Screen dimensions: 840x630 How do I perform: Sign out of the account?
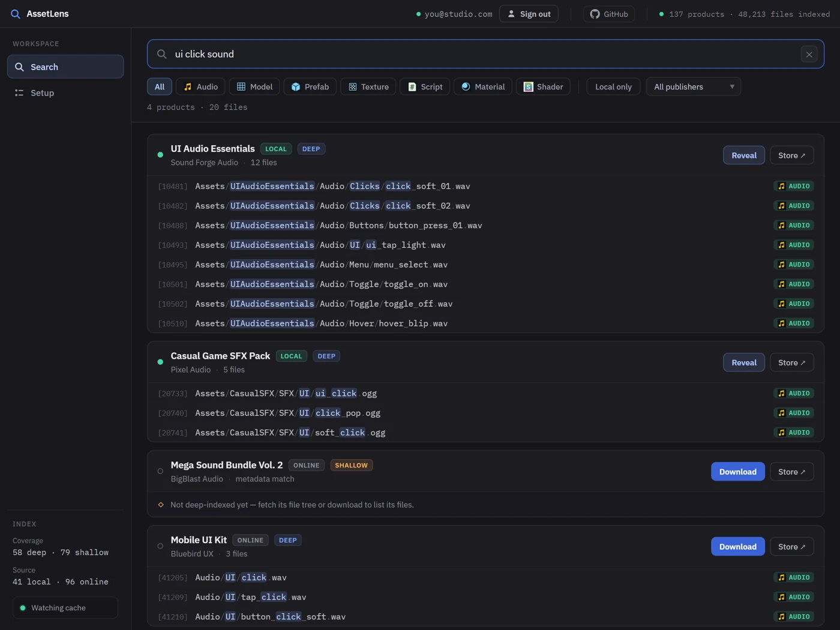pyautogui.click(x=529, y=14)
